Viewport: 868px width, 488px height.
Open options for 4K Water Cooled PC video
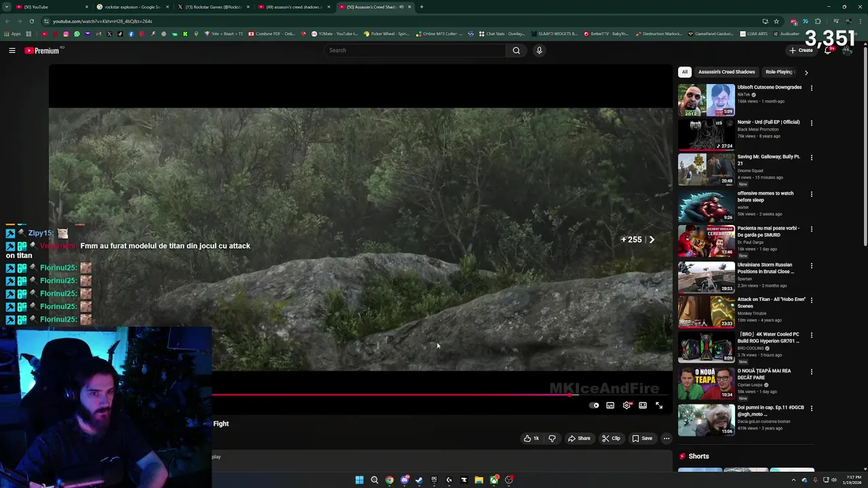click(x=811, y=335)
